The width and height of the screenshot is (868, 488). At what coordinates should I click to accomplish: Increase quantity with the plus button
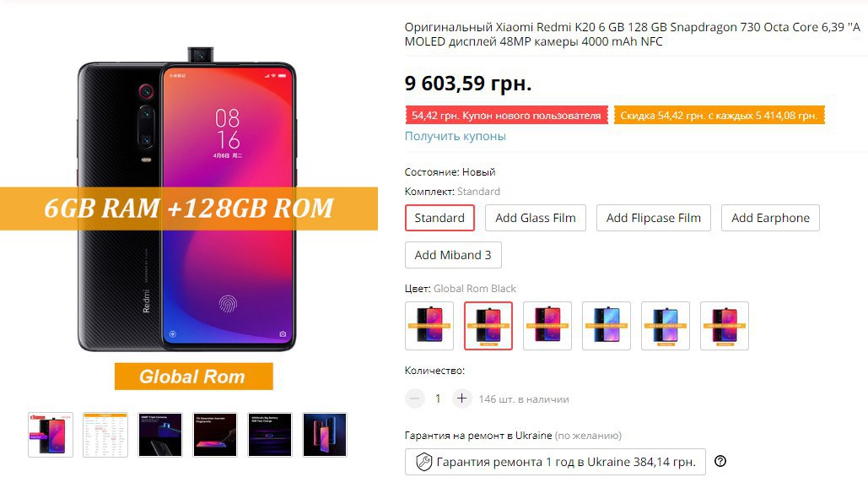pyautogui.click(x=461, y=399)
